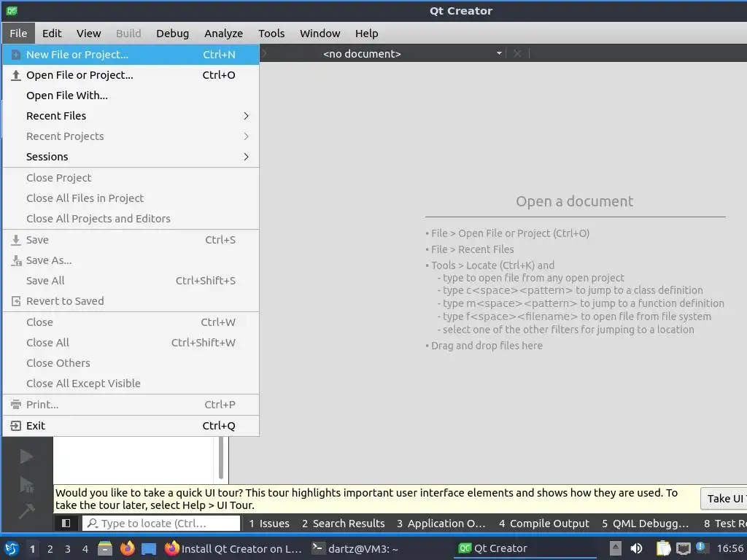Click the Print printer icon
The image size is (747, 560).
(16, 405)
